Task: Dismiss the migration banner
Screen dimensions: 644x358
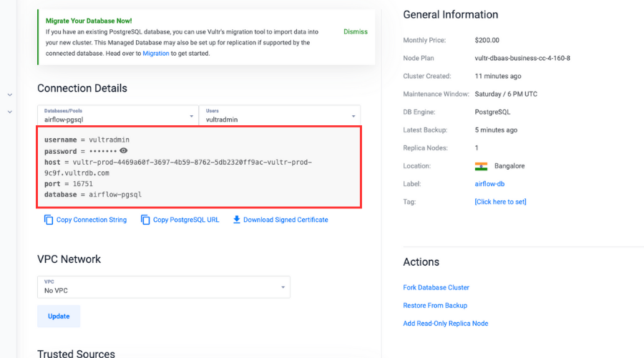Action: tap(355, 32)
